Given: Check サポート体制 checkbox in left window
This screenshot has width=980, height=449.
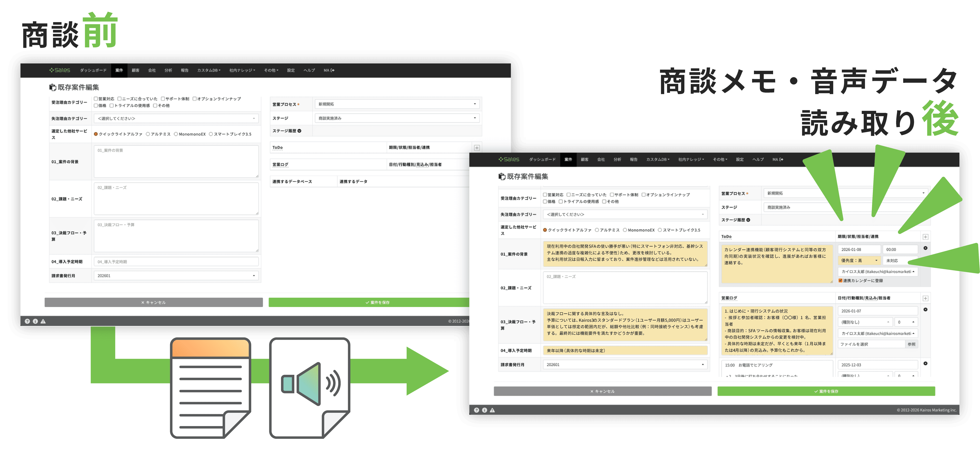Looking at the screenshot, I should pyautogui.click(x=163, y=99).
